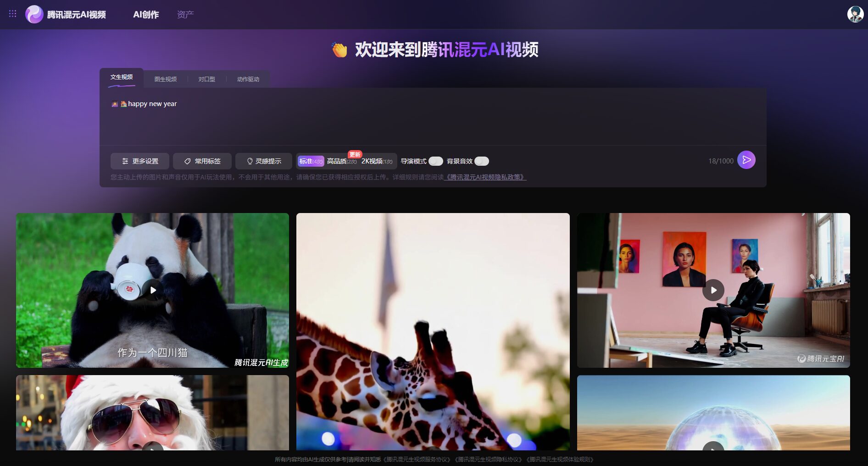Select the 标准 quality option
This screenshot has width=868, height=466.
pyautogui.click(x=311, y=161)
